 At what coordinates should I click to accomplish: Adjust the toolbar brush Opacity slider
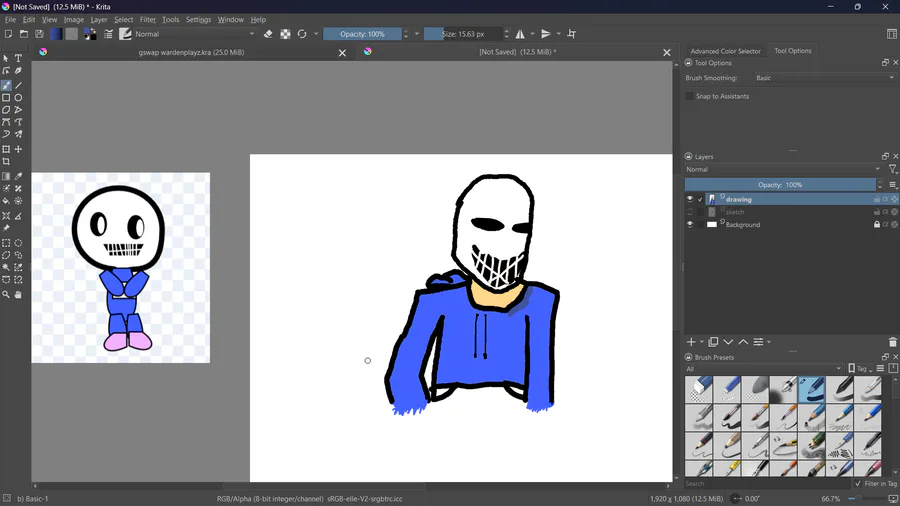(x=362, y=34)
